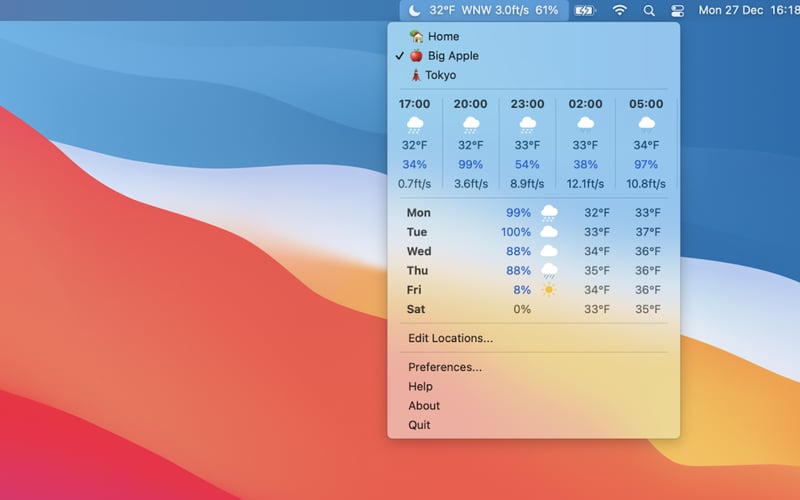Open Spotlight search magnifier icon
The width and height of the screenshot is (800, 500).
(x=649, y=10)
